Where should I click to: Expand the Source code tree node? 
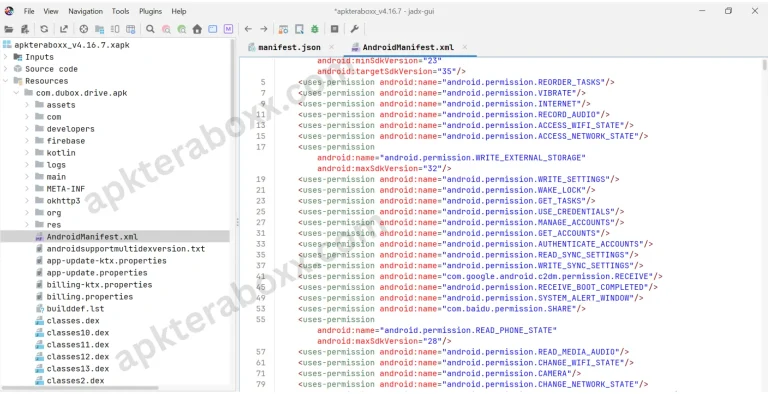tap(5, 69)
